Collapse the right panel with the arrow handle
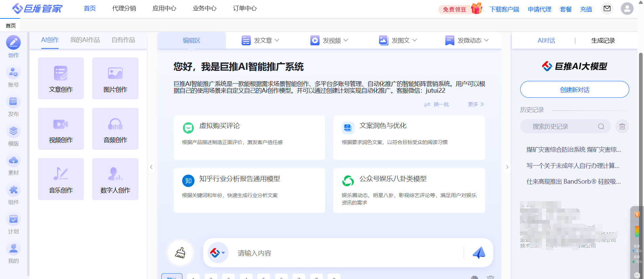Viewport: 644px width, 279px height. click(507, 167)
